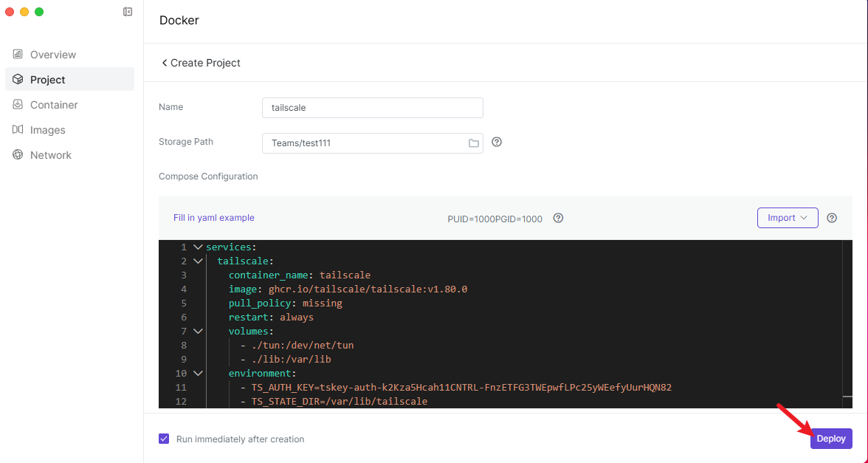The width and height of the screenshot is (868, 463).
Task: Click the Name field containing tailscale
Action: click(x=372, y=108)
